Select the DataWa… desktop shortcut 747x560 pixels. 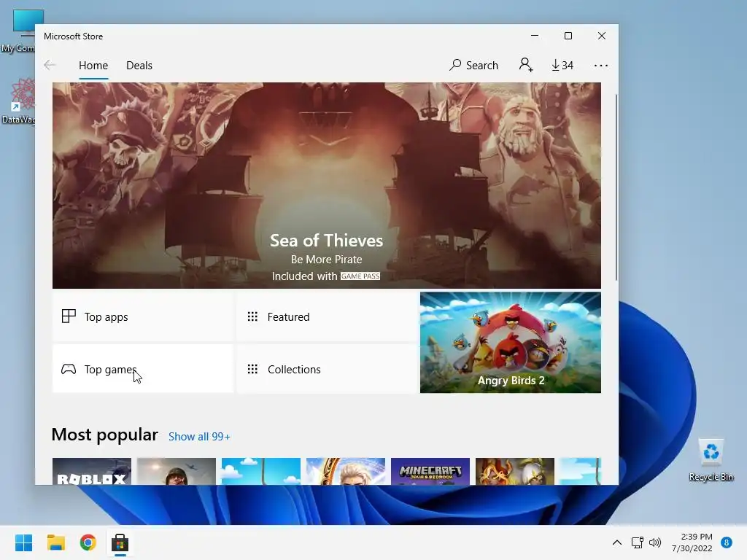(x=19, y=101)
